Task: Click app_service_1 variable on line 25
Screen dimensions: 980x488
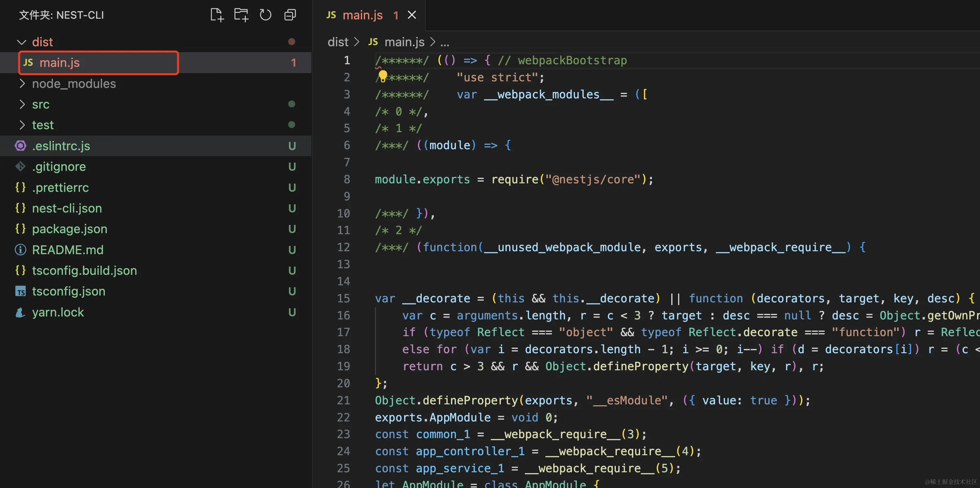Action: pyautogui.click(x=460, y=468)
